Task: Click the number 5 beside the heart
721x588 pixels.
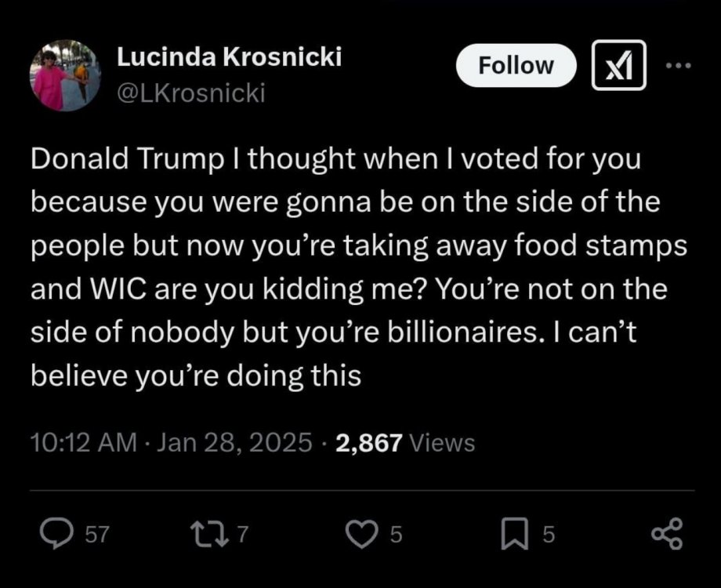Action: point(396,535)
